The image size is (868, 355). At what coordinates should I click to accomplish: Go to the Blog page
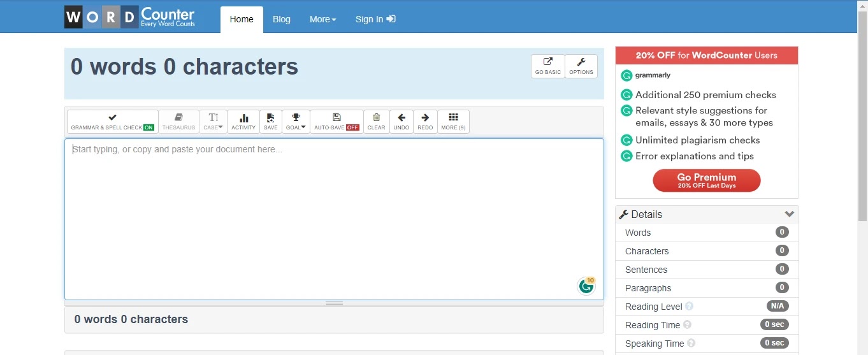[282, 19]
